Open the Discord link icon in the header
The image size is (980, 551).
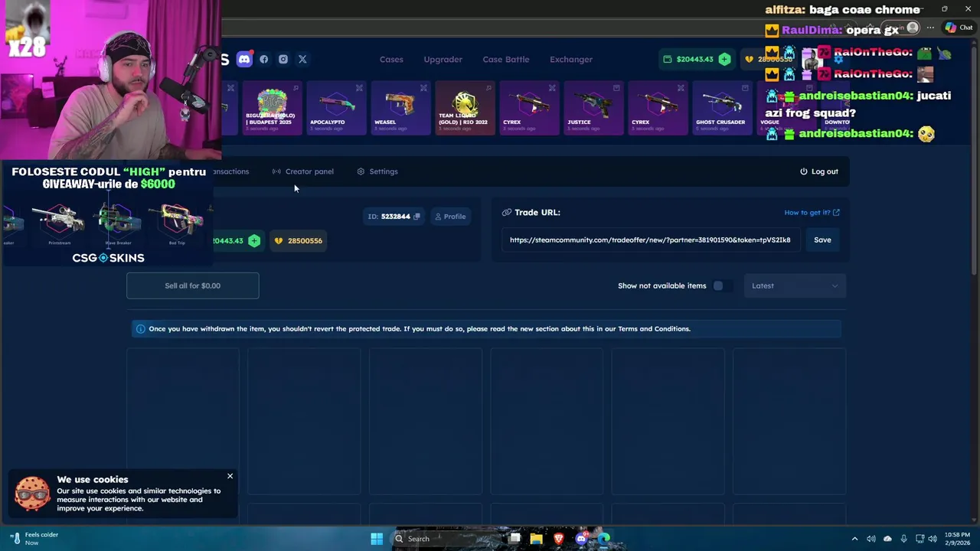[244, 59]
